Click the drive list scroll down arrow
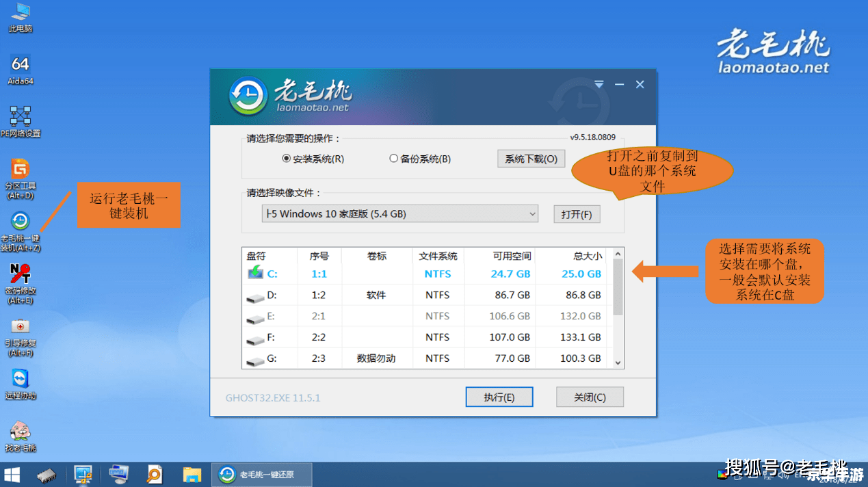Screen dimensions: 868x487 tap(618, 363)
